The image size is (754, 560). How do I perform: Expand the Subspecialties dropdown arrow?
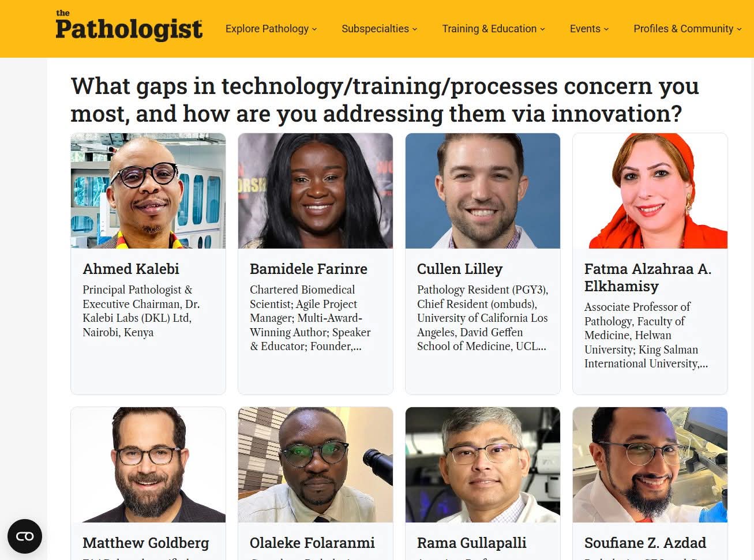(415, 29)
